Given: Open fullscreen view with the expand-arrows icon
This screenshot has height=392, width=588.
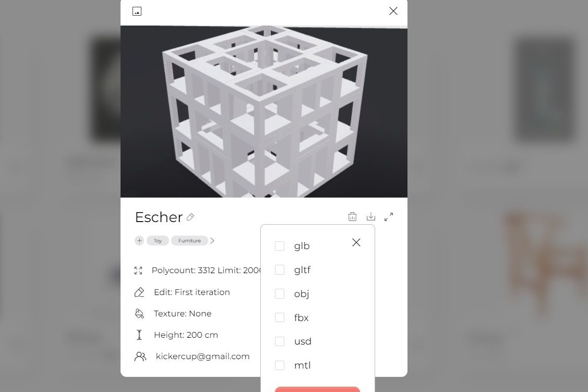Looking at the screenshot, I should tap(389, 217).
